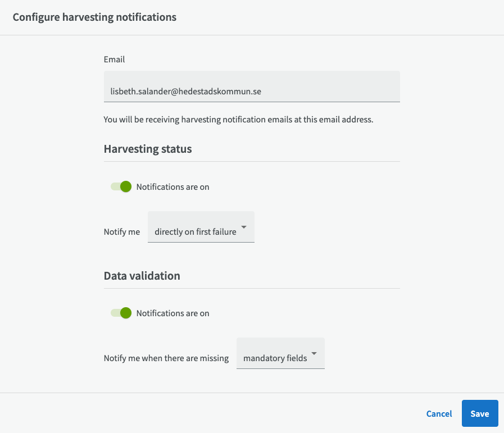
Task: Click the 'Notify me' label
Action: pyautogui.click(x=122, y=231)
